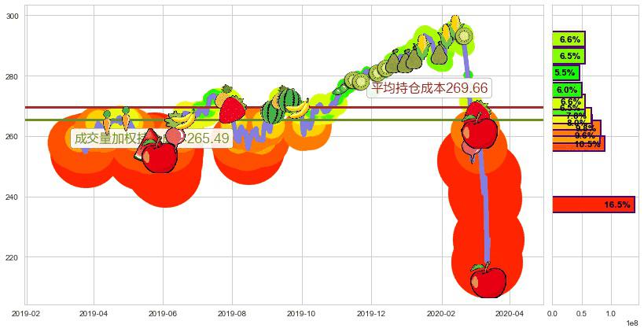
Task: Click the apple icon at chart bottom
Action: pos(488,280)
